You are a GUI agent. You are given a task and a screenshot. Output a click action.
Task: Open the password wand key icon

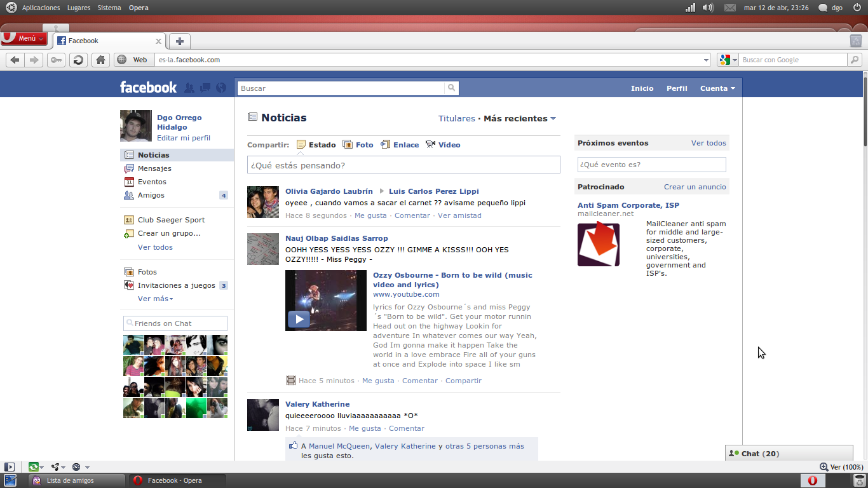point(56,60)
